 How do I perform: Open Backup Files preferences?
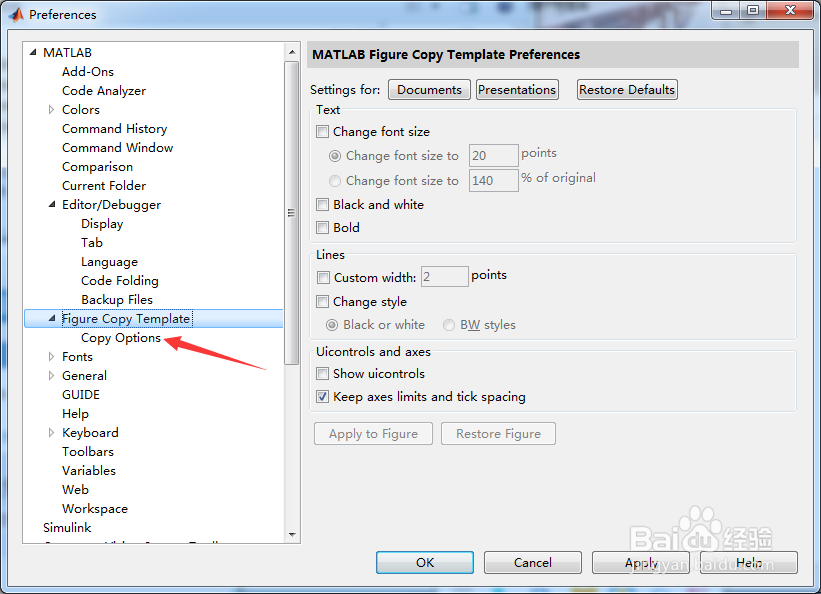coord(117,300)
